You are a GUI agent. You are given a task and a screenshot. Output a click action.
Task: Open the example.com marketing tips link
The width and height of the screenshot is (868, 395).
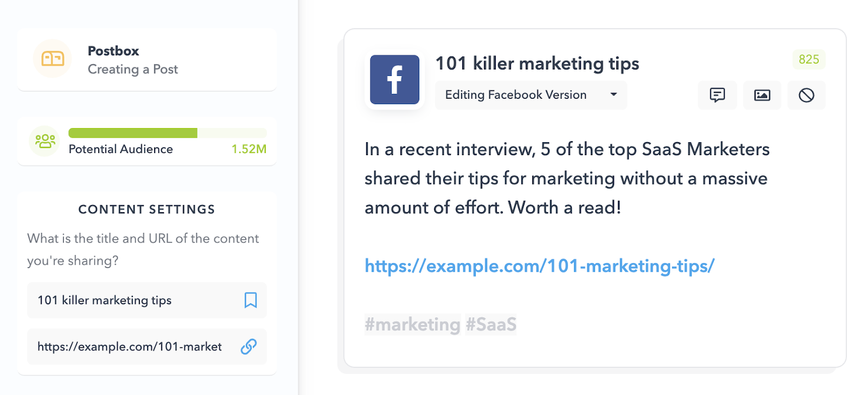(539, 266)
